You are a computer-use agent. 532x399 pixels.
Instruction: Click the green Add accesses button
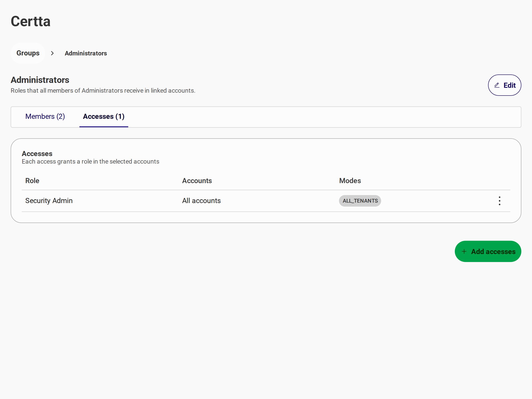(x=488, y=251)
